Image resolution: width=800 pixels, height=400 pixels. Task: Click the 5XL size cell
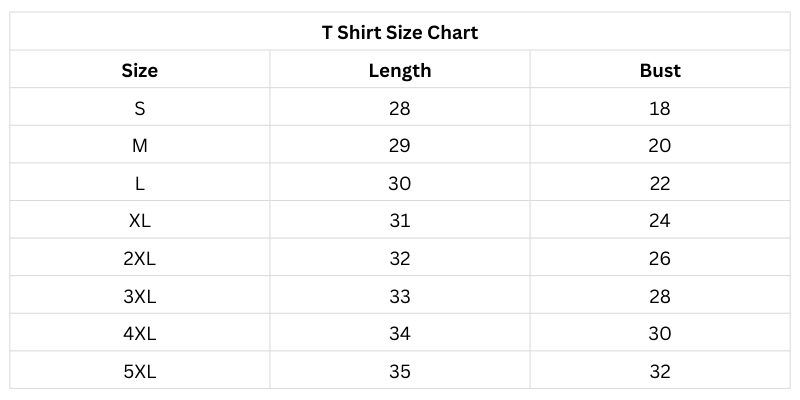(x=140, y=372)
